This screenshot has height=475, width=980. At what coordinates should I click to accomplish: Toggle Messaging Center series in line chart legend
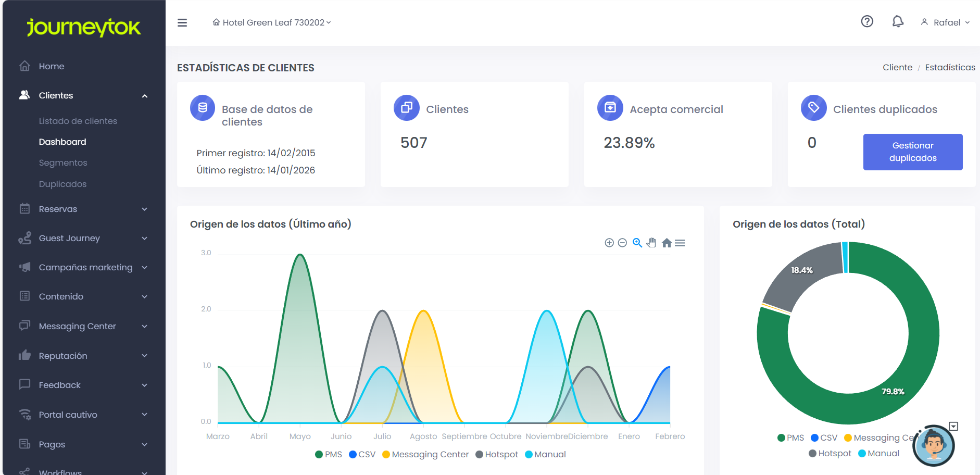click(425, 455)
